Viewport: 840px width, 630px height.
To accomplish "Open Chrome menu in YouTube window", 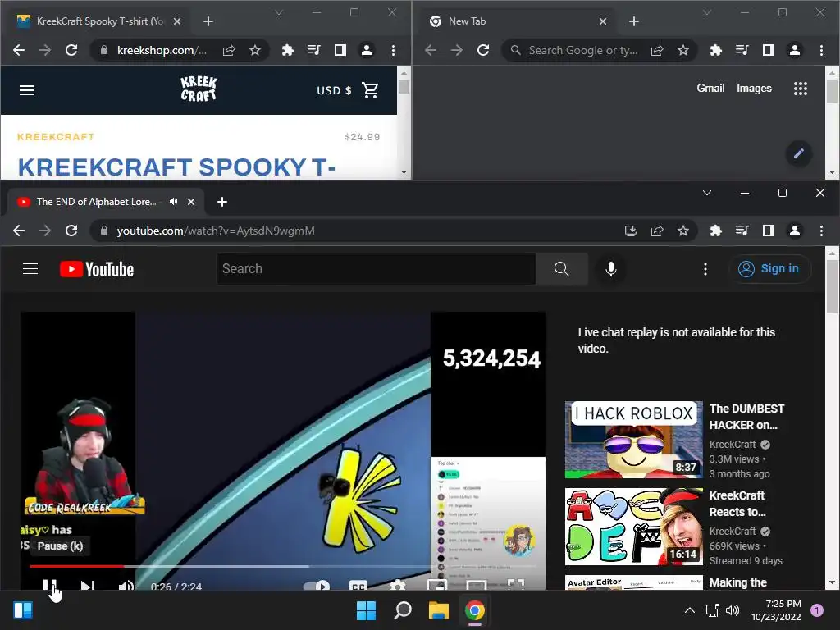I will coord(821,231).
